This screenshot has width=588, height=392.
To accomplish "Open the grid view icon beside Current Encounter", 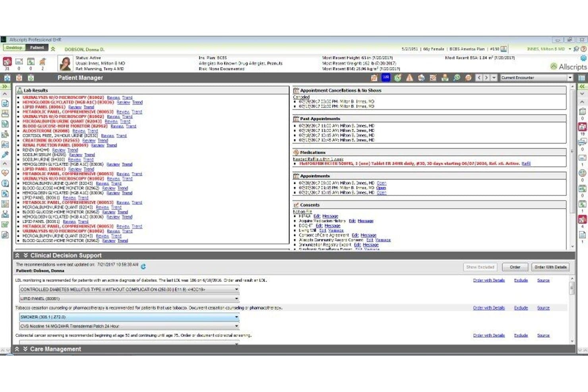I will 582,78.
